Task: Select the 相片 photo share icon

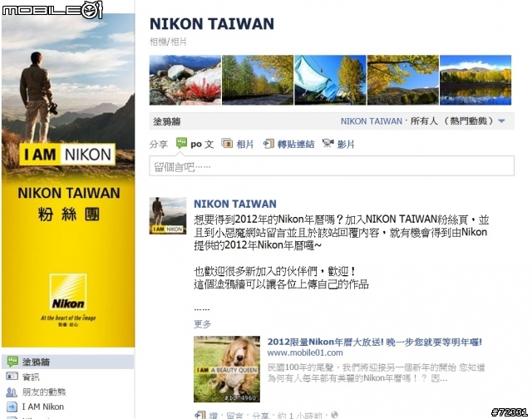Action: [x=227, y=144]
